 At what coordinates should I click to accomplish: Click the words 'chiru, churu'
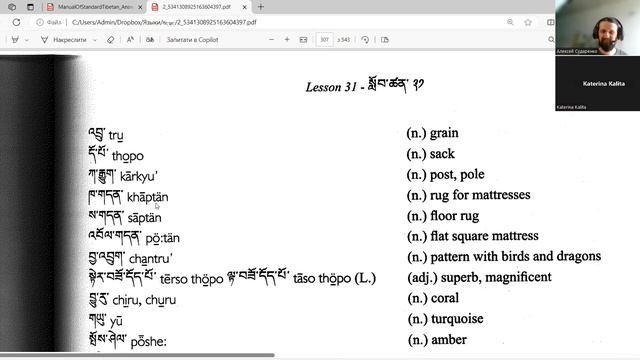tap(144, 300)
